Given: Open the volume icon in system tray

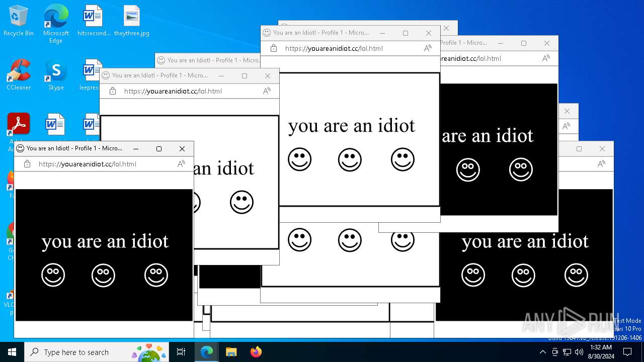Looking at the screenshot, I should click(x=579, y=352).
